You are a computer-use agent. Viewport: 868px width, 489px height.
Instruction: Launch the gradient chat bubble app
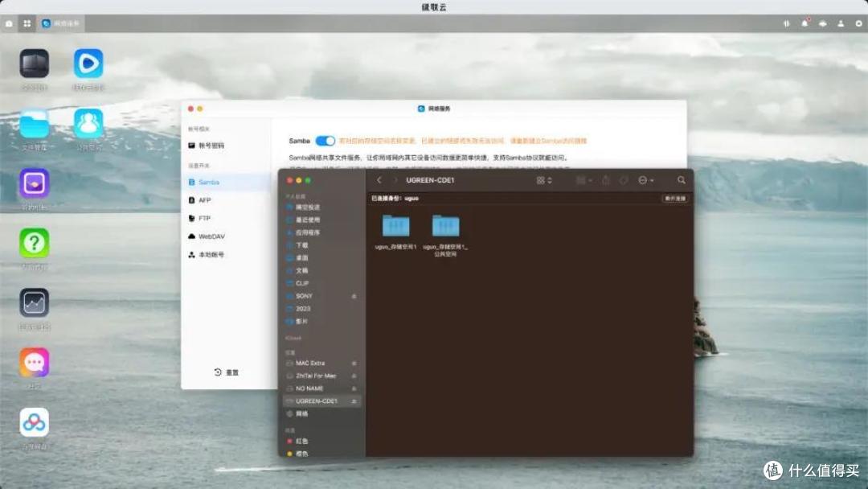click(x=35, y=363)
